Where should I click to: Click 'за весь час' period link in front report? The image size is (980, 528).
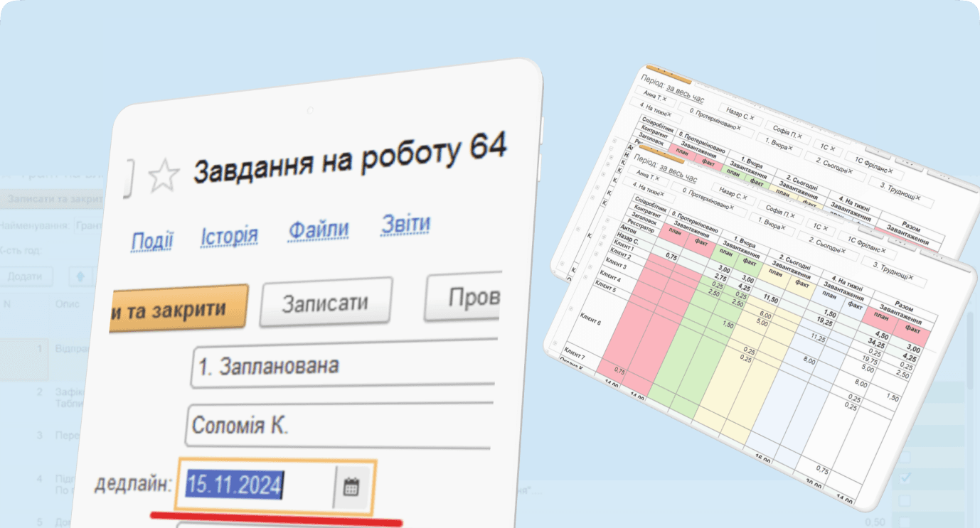pos(678,173)
